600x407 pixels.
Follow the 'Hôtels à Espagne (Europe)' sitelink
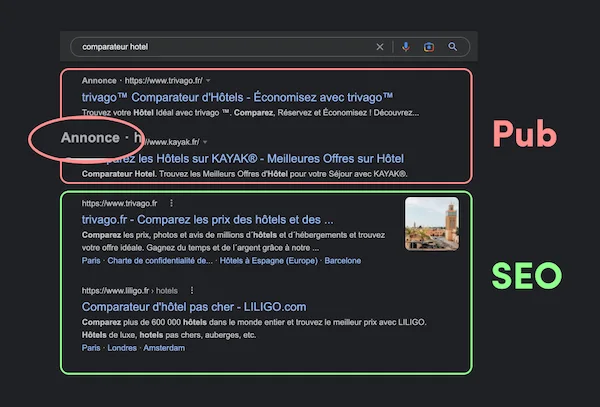tap(269, 261)
